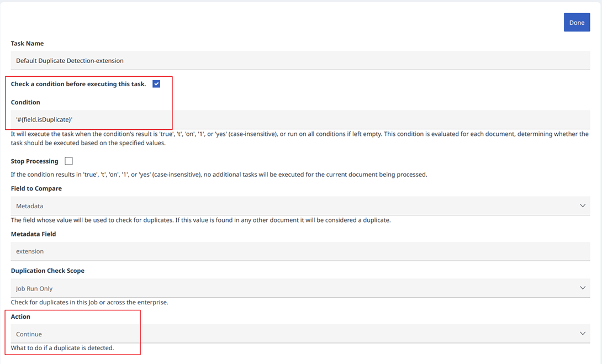602x364 pixels.
Task: Click the 'Condition' heading label
Action: [25, 102]
